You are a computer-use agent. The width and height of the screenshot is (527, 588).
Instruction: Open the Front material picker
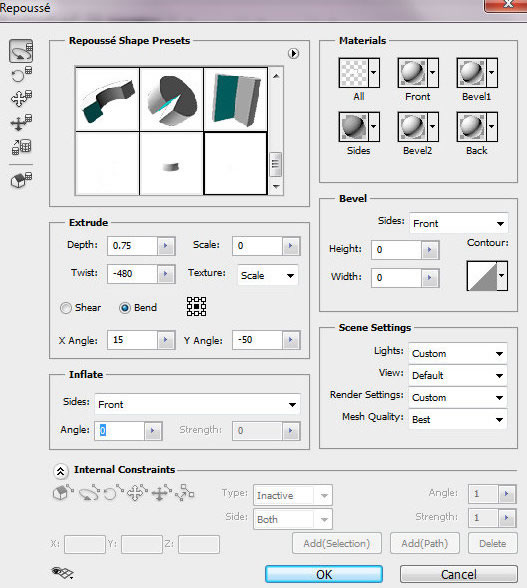click(418, 73)
